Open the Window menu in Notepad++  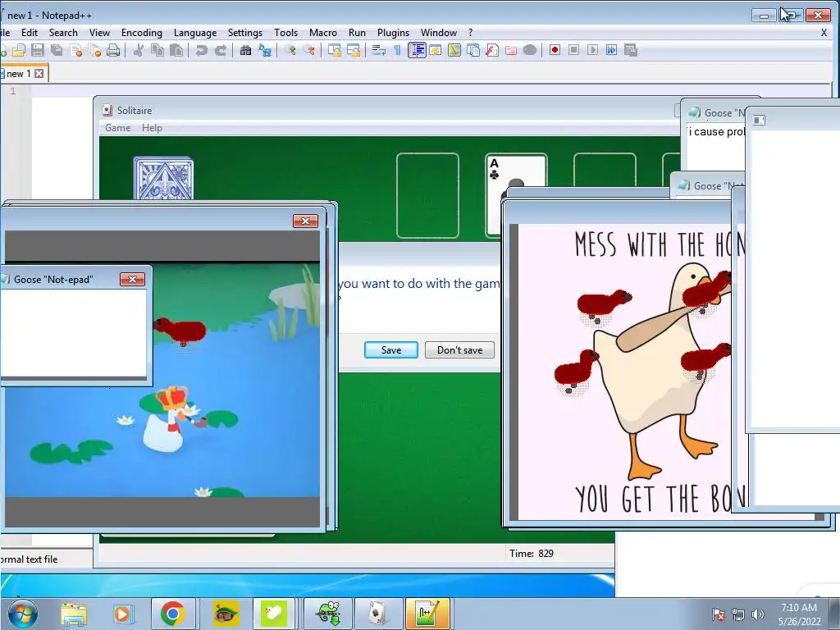click(438, 33)
